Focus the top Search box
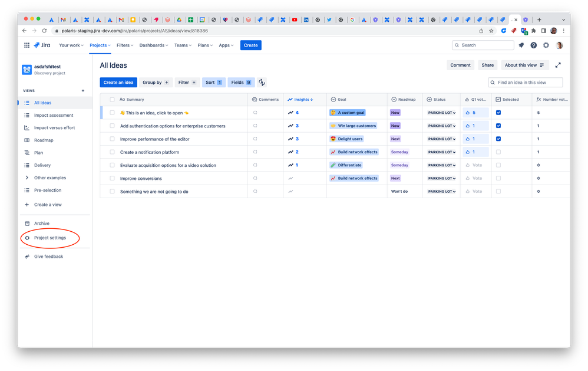 [483, 45]
